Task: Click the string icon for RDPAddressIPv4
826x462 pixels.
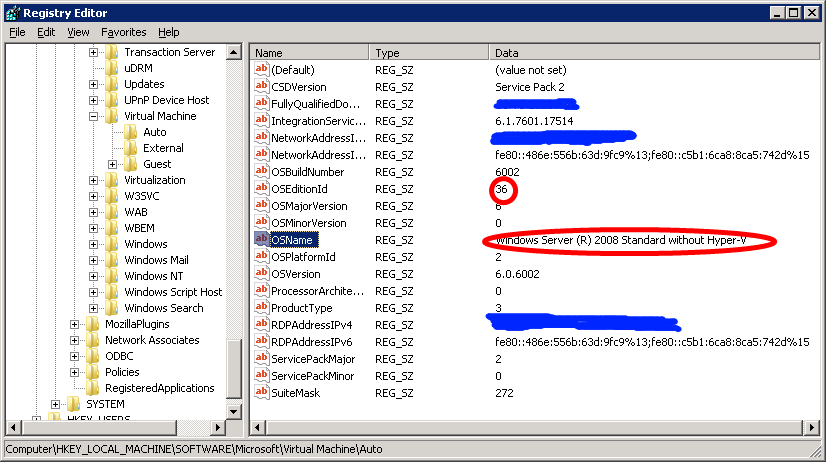Action: click(x=261, y=324)
